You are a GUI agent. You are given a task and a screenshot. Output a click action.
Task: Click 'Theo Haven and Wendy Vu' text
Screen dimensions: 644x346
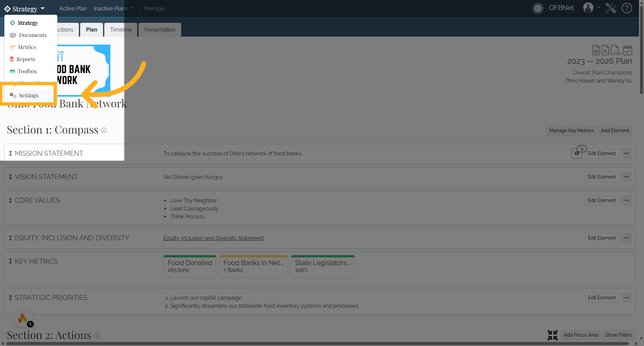pos(598,81)
